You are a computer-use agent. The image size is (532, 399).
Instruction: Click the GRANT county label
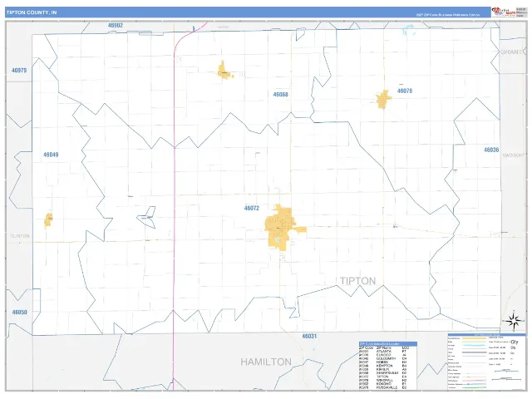coord(511,52)
